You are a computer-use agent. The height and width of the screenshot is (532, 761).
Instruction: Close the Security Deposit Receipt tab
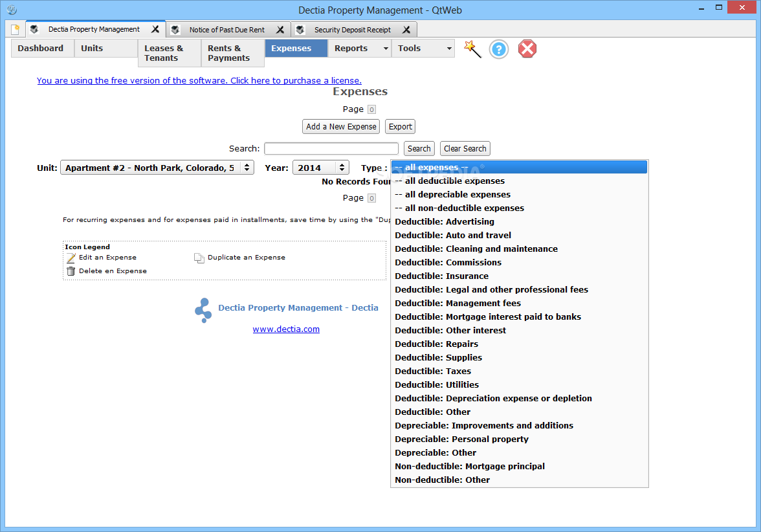point(406,30)
